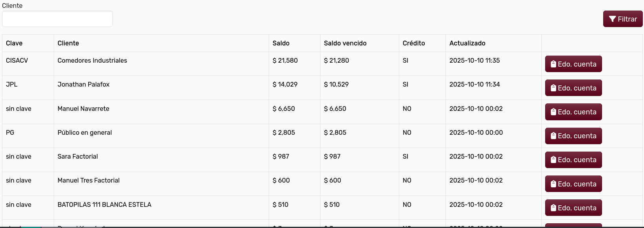This screenshot has width=644, height=228.
Task: Sort the table by the Cliente column
Action: [68, 43]
